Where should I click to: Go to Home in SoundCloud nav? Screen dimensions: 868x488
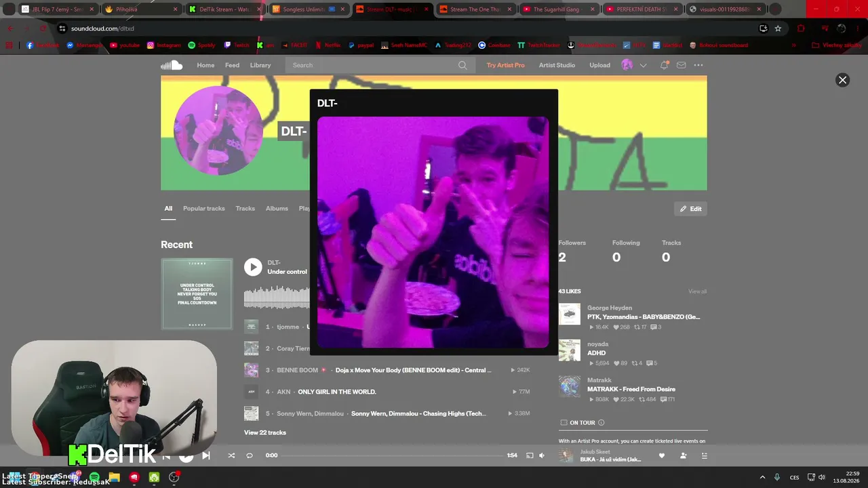point(205,65)
